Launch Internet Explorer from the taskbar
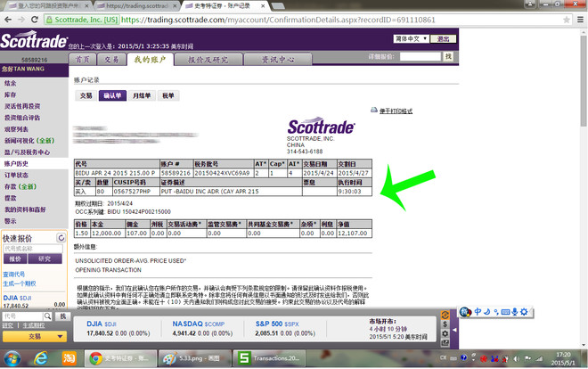 coord(41,358)
